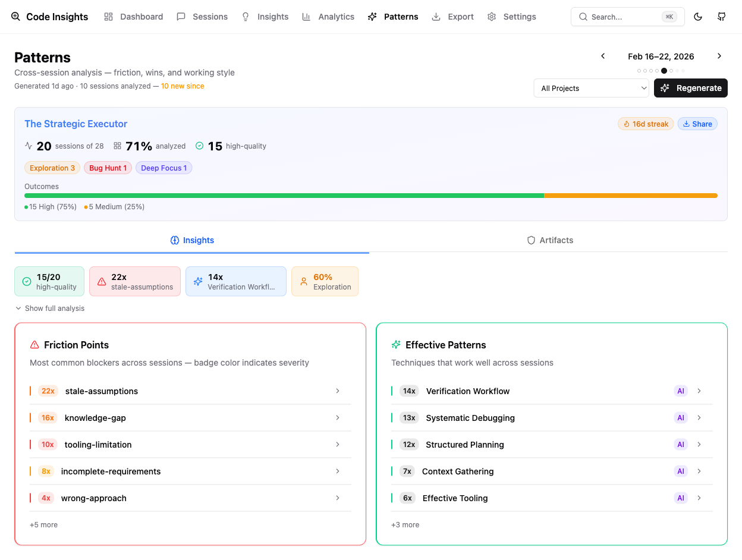The height and width of the screenshot is (560, 742).
Task: Open Settings from navigation bar
Action: (x=512, y=17)
